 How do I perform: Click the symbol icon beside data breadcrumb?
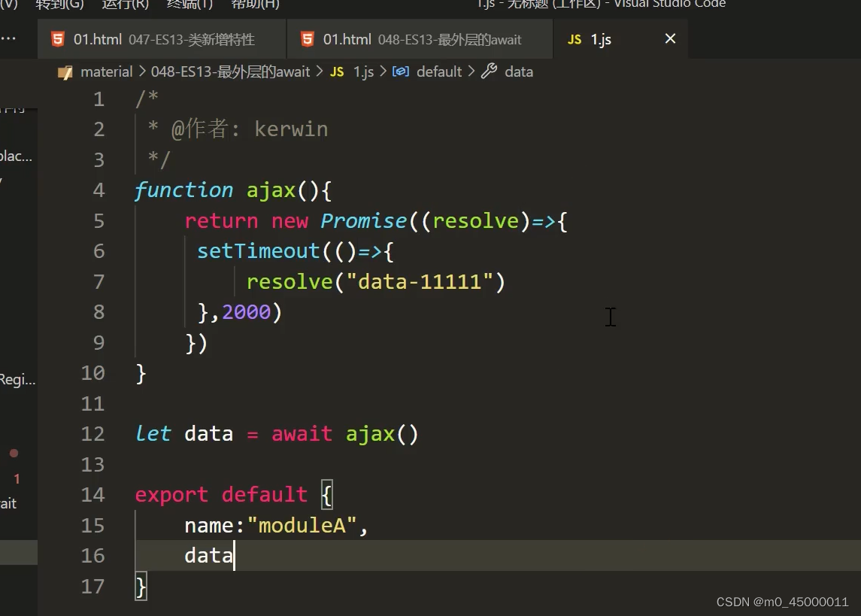tap(488, 71)
